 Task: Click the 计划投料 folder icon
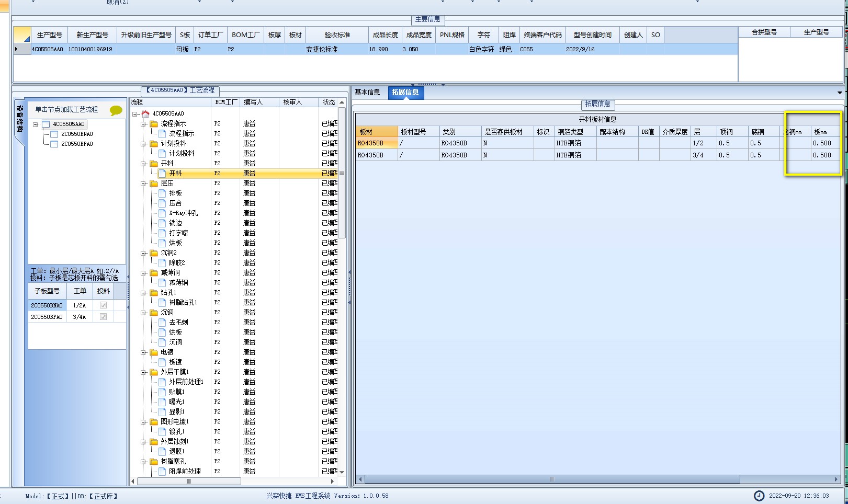coord(154,143)
